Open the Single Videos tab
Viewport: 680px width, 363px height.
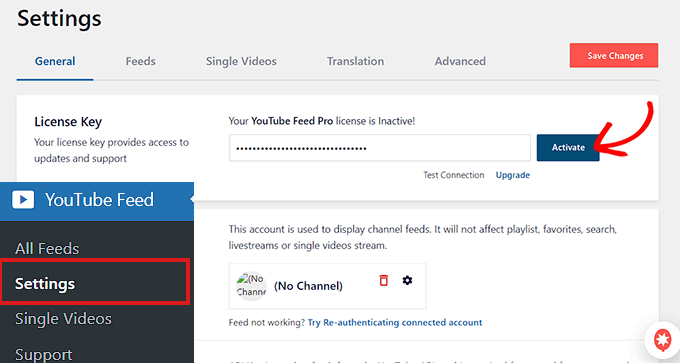click(241, 61)
